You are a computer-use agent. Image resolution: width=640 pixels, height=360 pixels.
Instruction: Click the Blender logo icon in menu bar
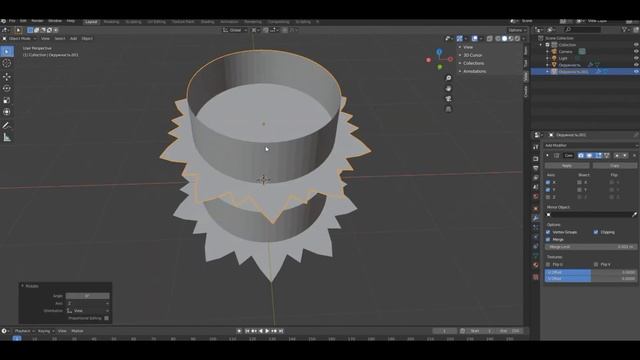coord(3,21)
